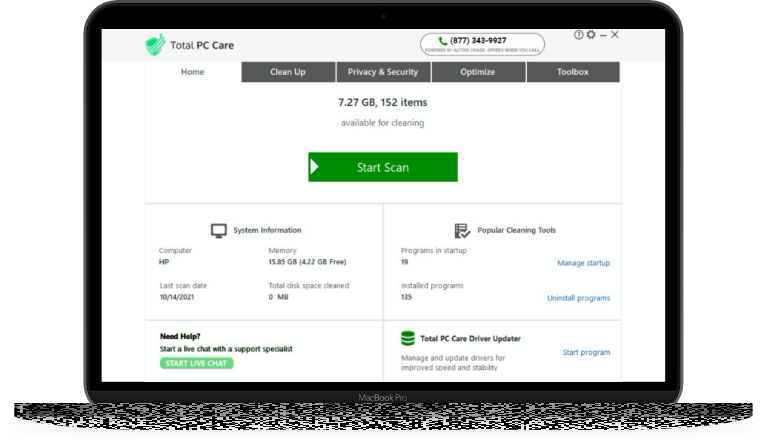Click the System Information monitor icon

pos(219,230)
